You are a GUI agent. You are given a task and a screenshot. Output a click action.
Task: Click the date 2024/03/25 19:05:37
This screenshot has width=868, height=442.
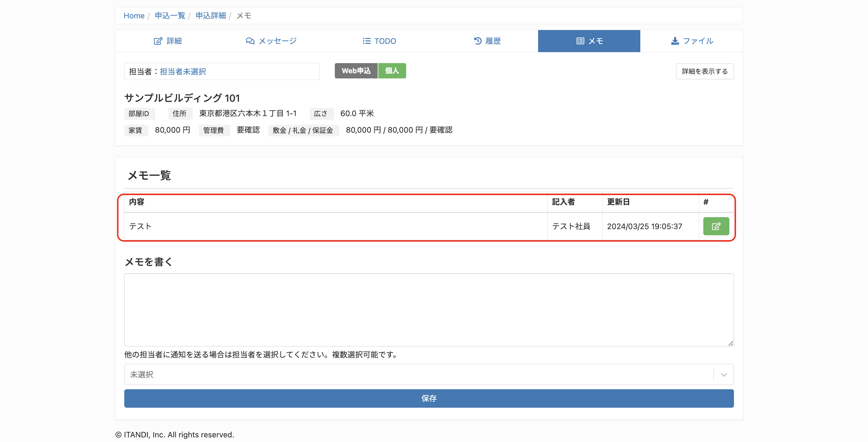(x=644, y=227)
